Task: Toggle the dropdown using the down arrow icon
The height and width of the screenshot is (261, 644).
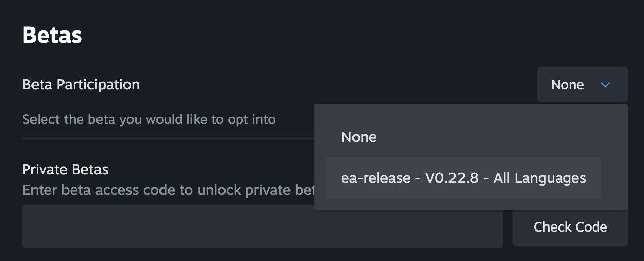Action: 605,85
